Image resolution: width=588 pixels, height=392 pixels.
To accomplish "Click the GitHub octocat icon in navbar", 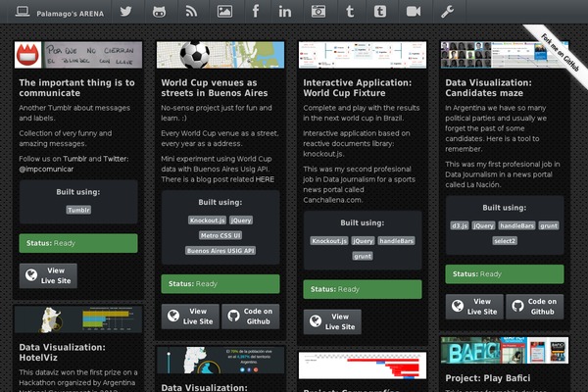I will 159,12.
